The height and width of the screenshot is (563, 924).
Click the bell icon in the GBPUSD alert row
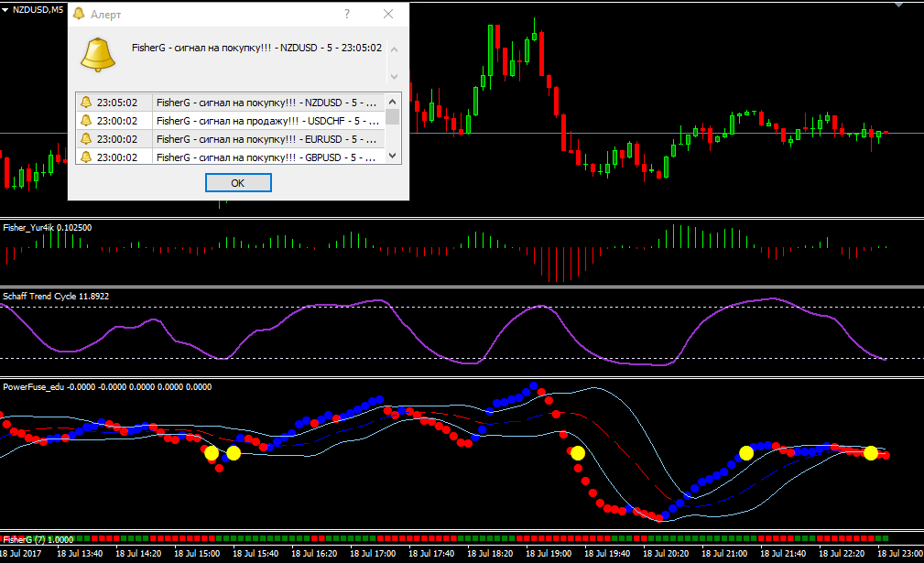tap(86, 157)
